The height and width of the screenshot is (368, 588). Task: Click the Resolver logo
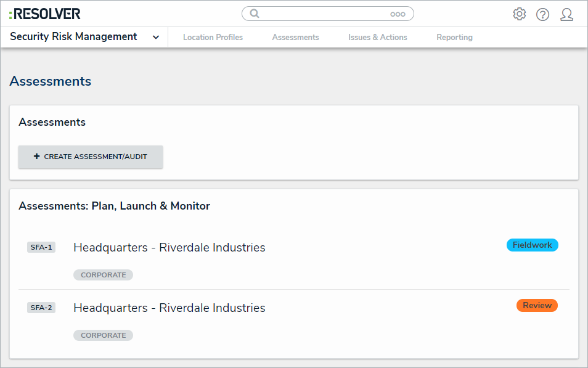(x=45, y=14)
